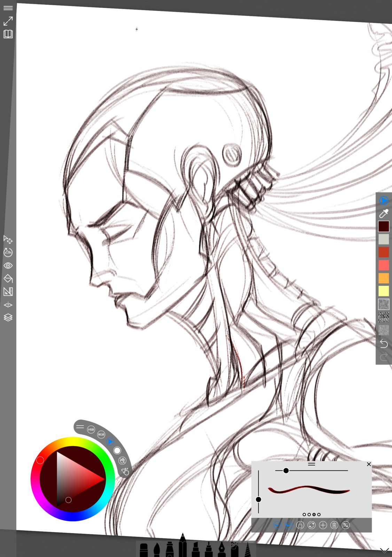Tap the fullscreen expand arrows icon

click(8, 21)
